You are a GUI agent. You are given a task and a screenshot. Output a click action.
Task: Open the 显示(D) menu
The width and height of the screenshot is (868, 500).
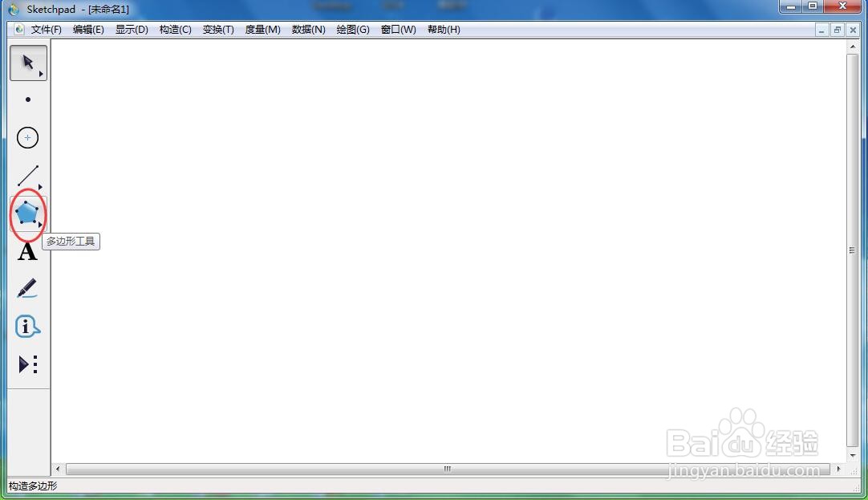click(x=132, y=30)
